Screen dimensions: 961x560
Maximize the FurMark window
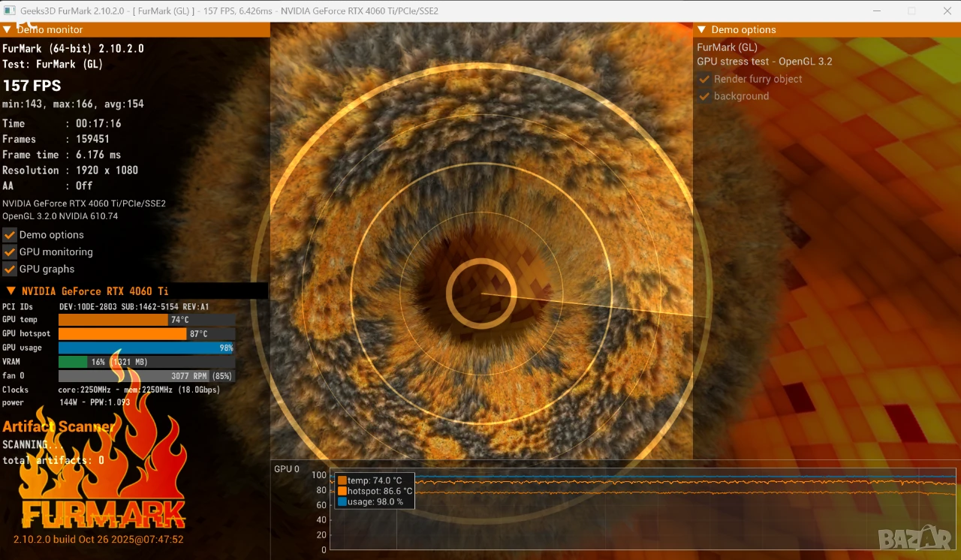pyautogui.click(x=911, y=11)
